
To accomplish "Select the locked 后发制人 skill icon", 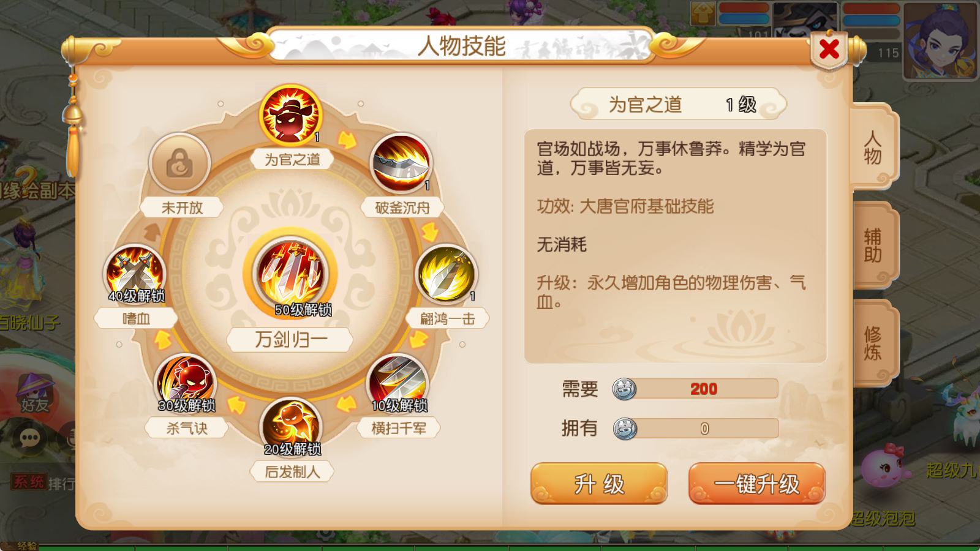I will point(292,427).
